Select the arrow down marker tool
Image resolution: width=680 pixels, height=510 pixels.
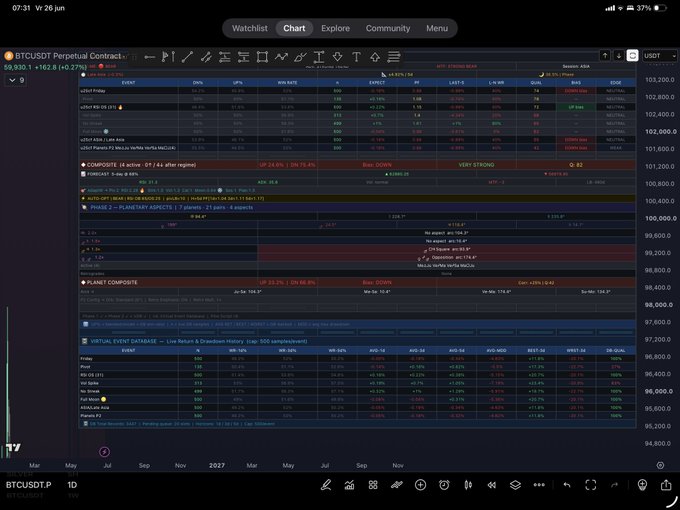337,57
